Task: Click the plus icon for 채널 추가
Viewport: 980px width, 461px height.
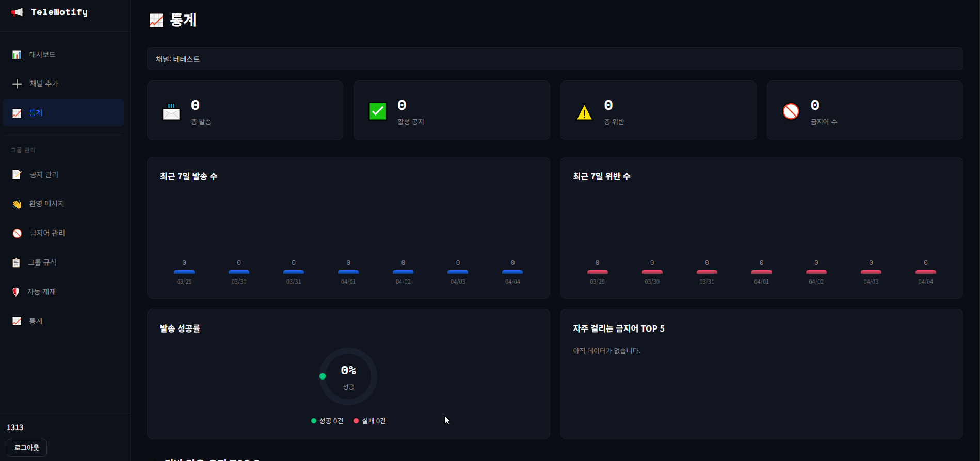Action: [x=17, y=84]
